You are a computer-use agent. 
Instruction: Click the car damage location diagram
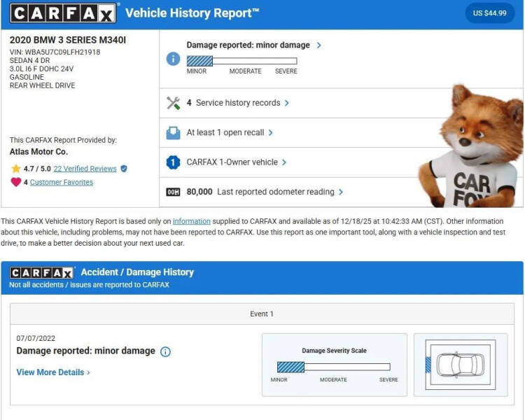pos(460,365)
